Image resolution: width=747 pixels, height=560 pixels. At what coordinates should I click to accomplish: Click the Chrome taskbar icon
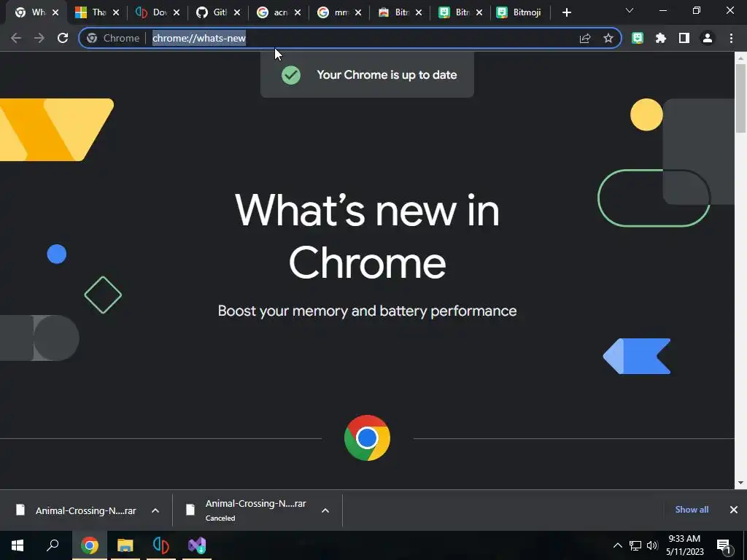(x=89, y=545)
